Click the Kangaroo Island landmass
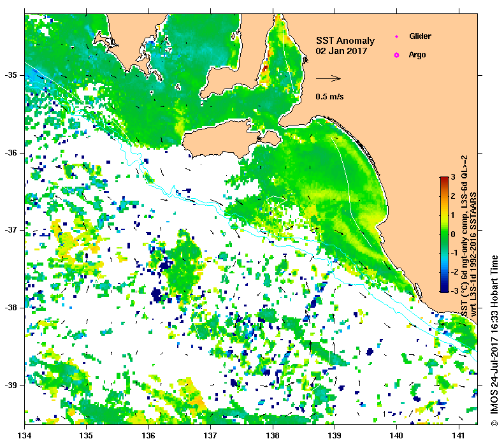 click(x=222, y=138)
